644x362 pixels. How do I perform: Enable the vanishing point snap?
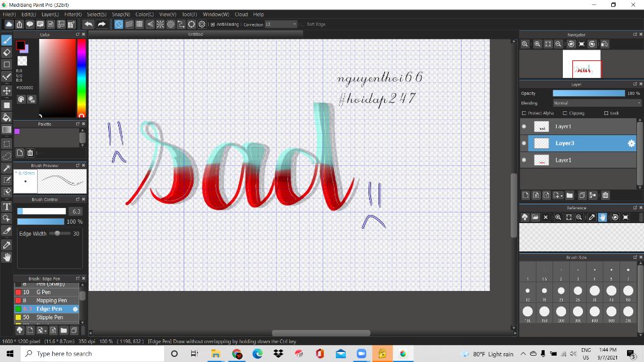coord(150,25)
